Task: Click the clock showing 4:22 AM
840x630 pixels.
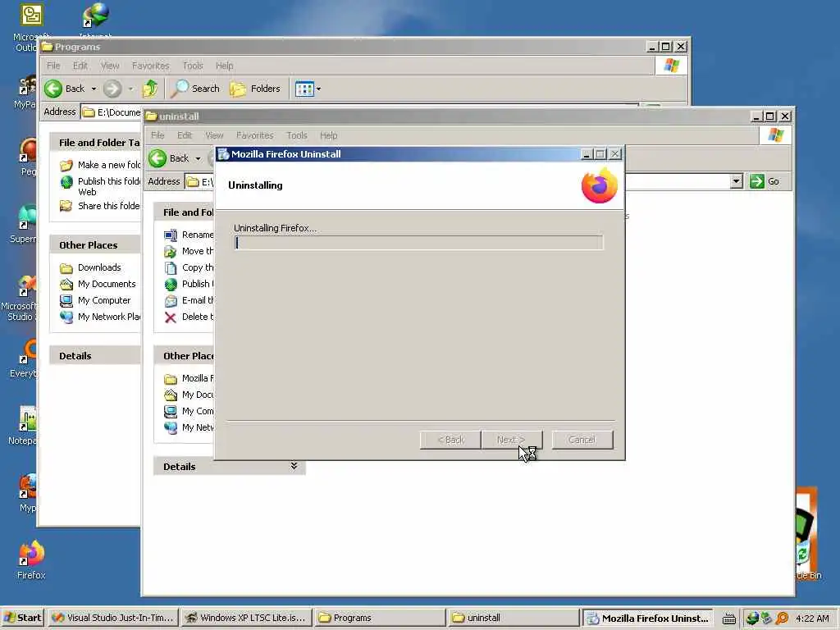Action: (x=812, y=619)
